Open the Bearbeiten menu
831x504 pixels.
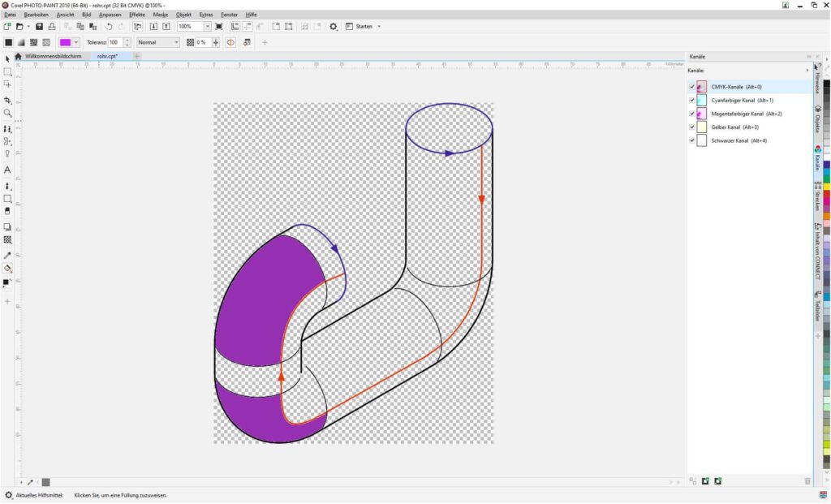36,15
